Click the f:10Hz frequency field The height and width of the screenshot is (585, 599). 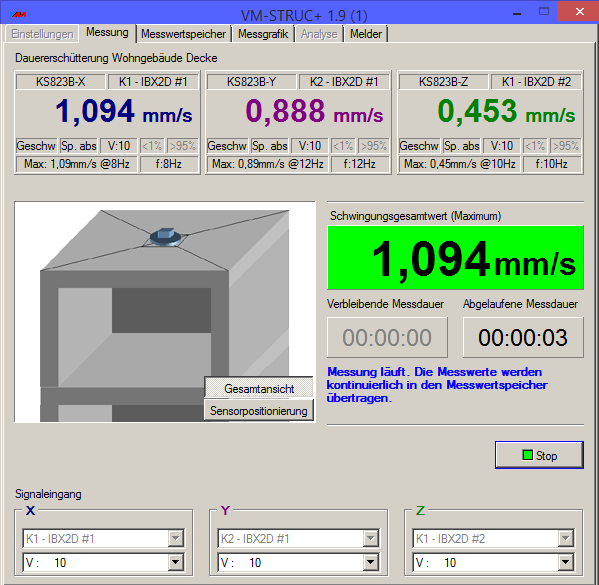point(551,164)
